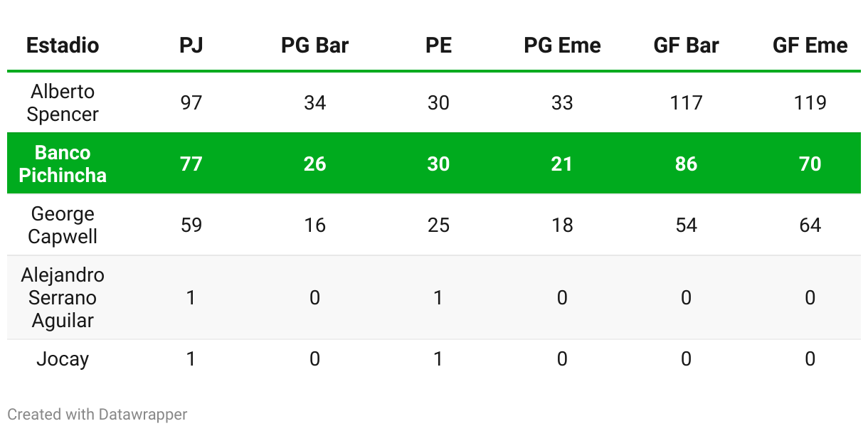Select the PJ column header
Viewport: 868px width, 431px height.
pos(191,46)
